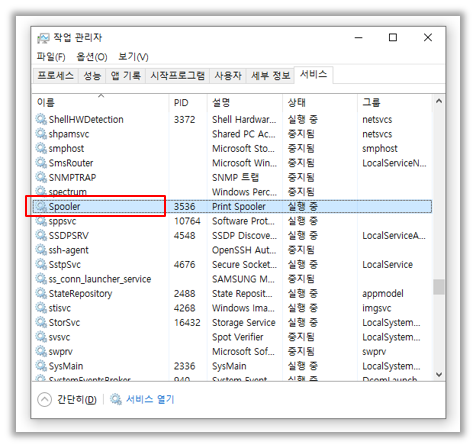The height and width of the screenshot is (446, 476).
Task: Select the spectrum service name
Action: [68, 192]
